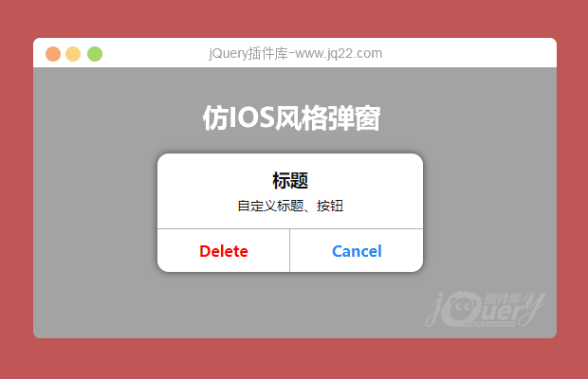Click the trailing y flourish of watermark
Viewport: 588px width, 379px height.
[x=532, y=309]
